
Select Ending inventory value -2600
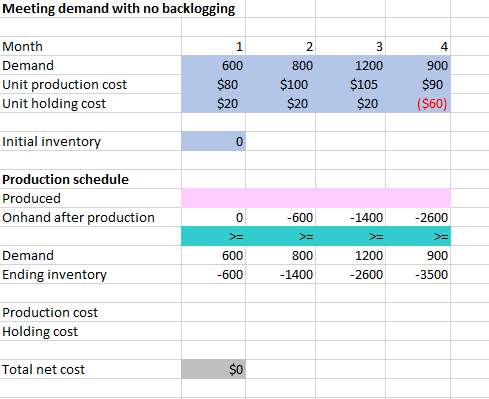[x=351, y=274]
